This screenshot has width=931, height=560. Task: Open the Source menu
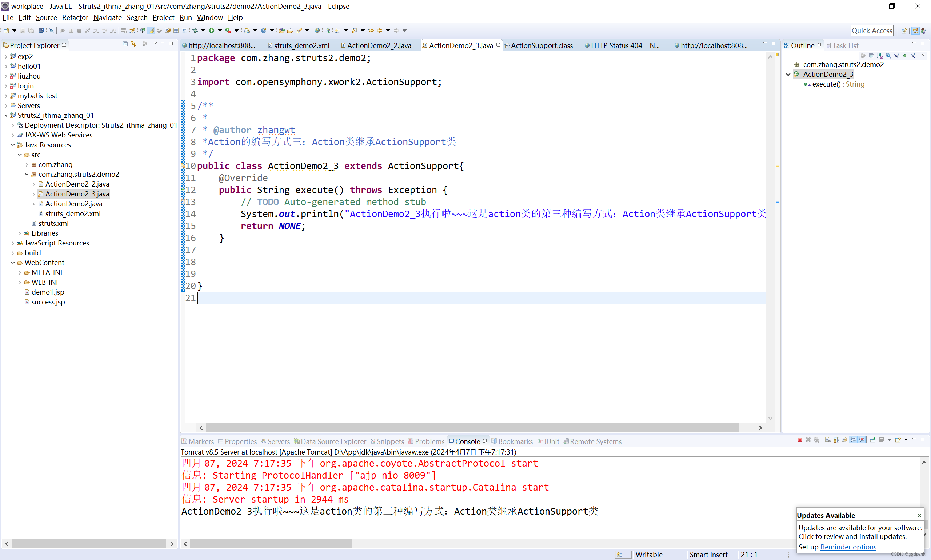pyautogui.click(x=47, y=17)
